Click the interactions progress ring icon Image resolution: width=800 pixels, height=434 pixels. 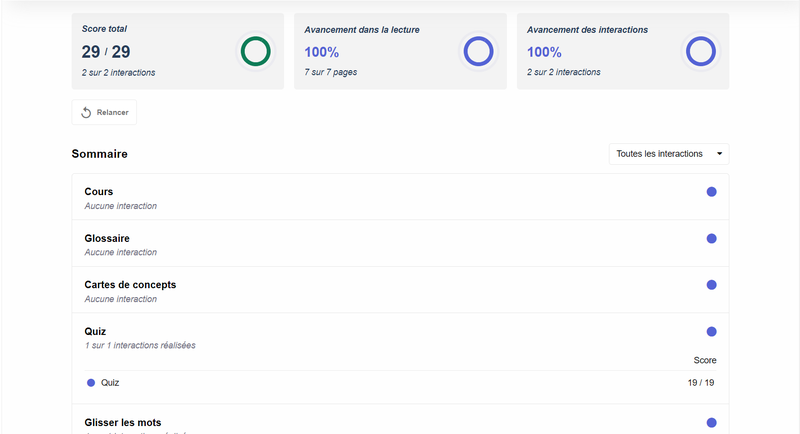(x=700, y=51)
